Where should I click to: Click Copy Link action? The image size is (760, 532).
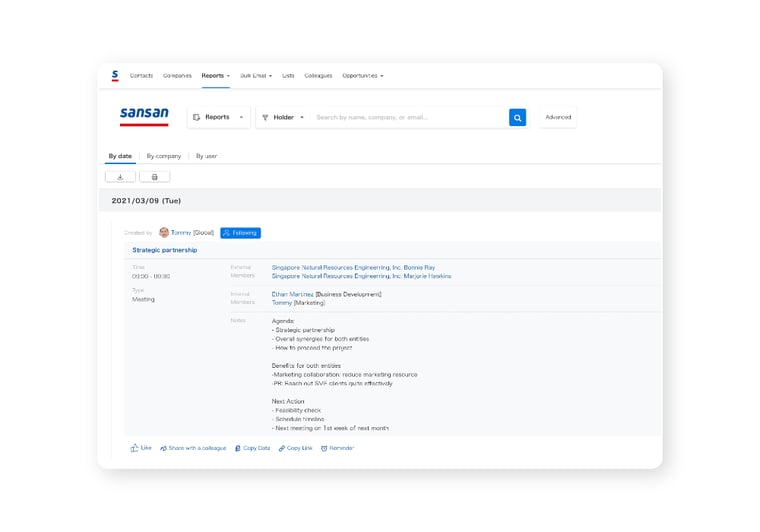[296, 448]
